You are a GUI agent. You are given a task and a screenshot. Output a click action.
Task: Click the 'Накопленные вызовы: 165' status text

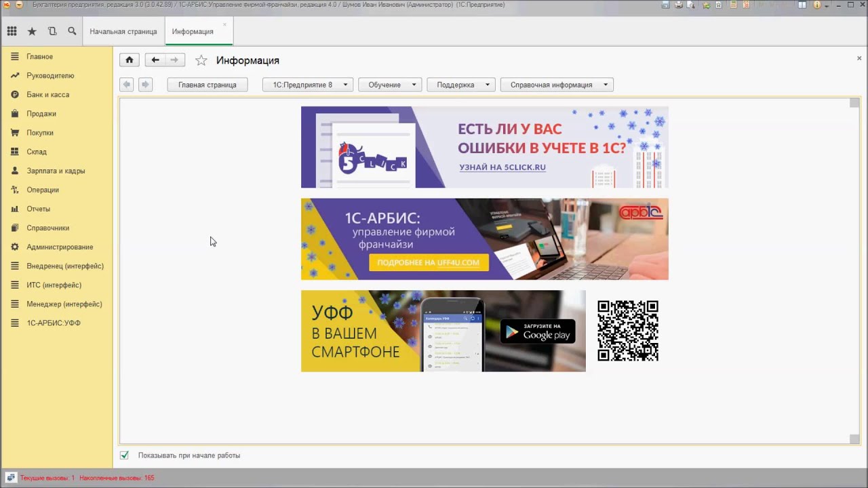point(117,478)
